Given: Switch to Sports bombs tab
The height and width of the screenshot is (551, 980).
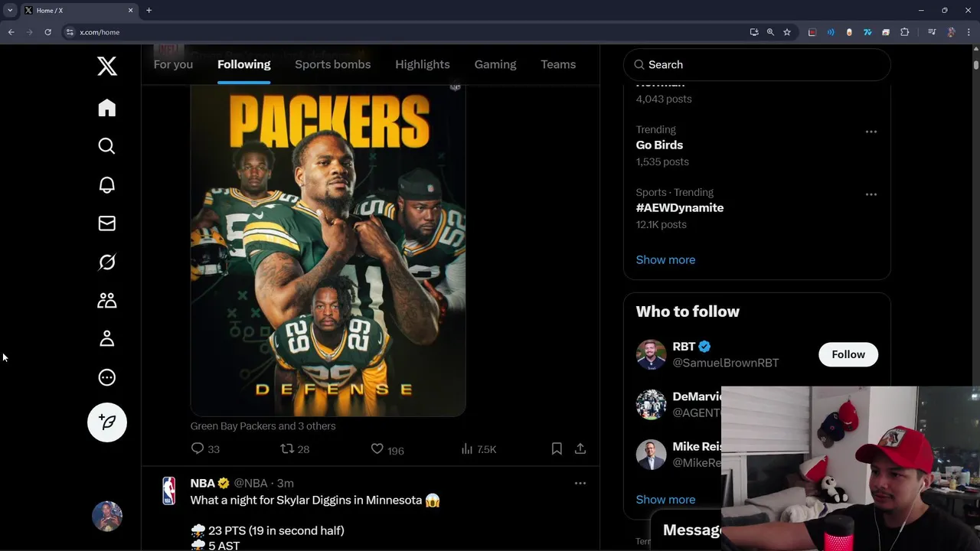Looking at the screenshot, I should point(332,64).
